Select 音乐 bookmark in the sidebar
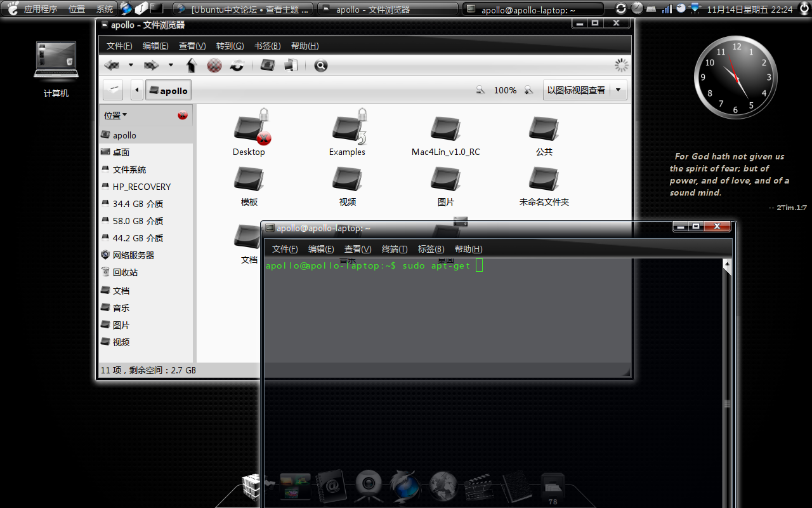This screenshot has height=508, width=812. 146,307
